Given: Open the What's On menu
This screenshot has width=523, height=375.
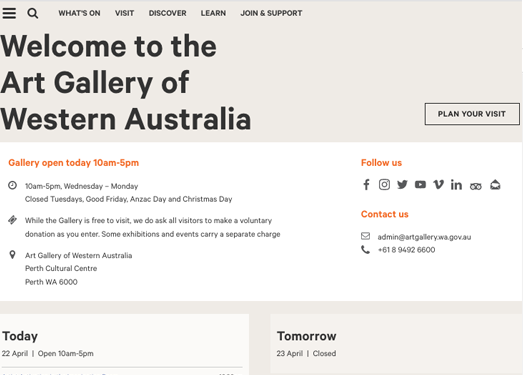Looking at the screenshot, I should point(79,13).
